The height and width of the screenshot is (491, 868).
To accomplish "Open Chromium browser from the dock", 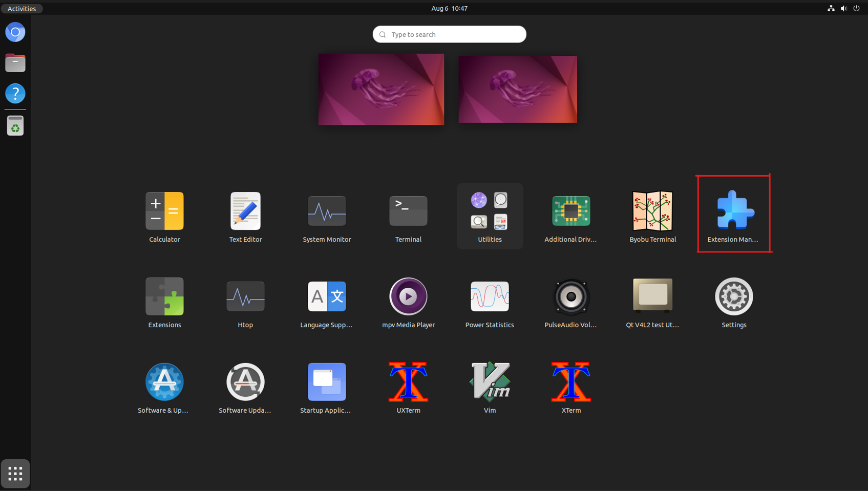I will pyautogui.click(x=15, y=32).
